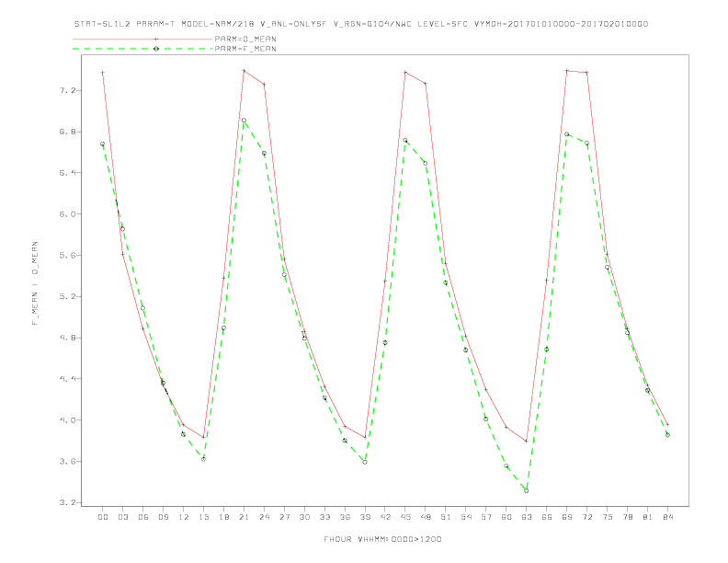Click the 33 x-axis hour label
This screenshot has height=563, width=728.
point(324,517)
